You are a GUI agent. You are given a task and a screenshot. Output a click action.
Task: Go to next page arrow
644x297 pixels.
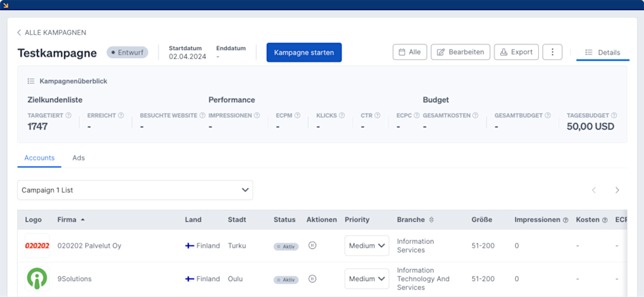click(617, 190)
